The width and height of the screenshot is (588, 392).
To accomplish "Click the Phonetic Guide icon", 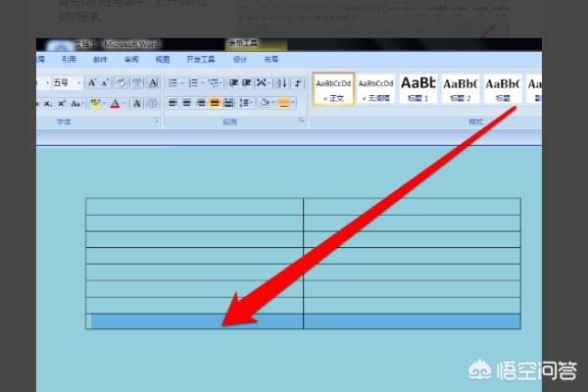I will [x=137, y=83].
